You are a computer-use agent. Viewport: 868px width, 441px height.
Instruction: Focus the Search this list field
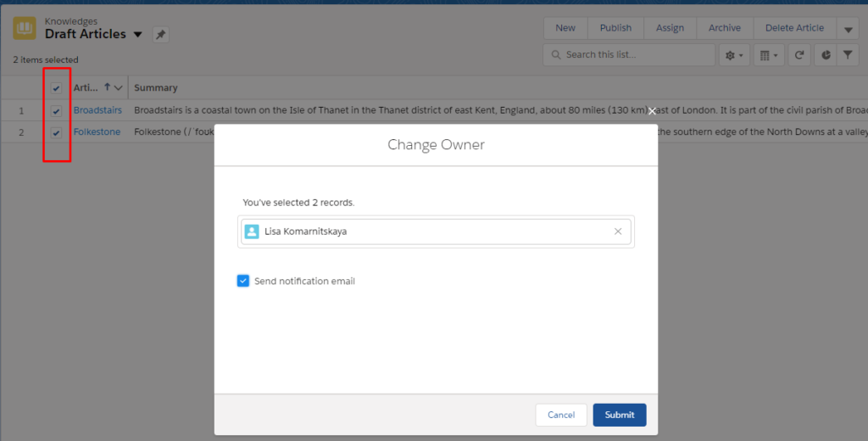(629, 55)
